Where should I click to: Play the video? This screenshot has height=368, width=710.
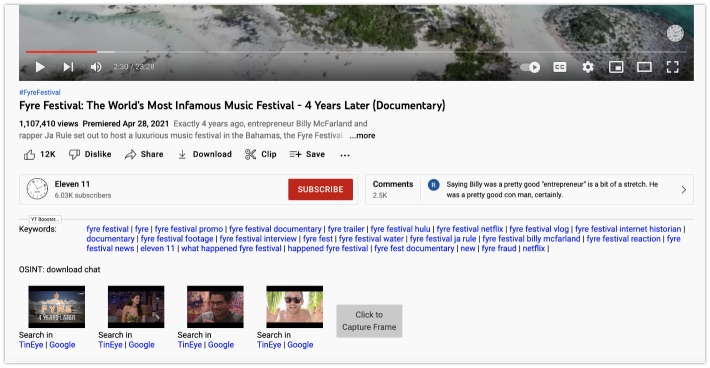tap(40, 67)
